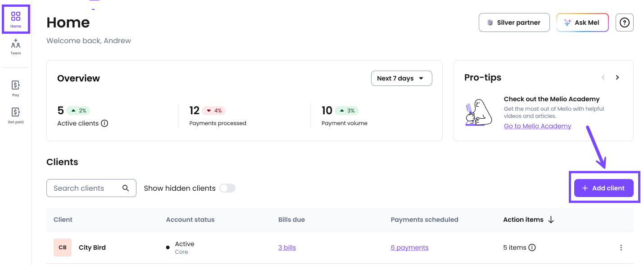Click the Ask Mel button
The width and height of the screenshot is (644, 265).
point(582,22)
